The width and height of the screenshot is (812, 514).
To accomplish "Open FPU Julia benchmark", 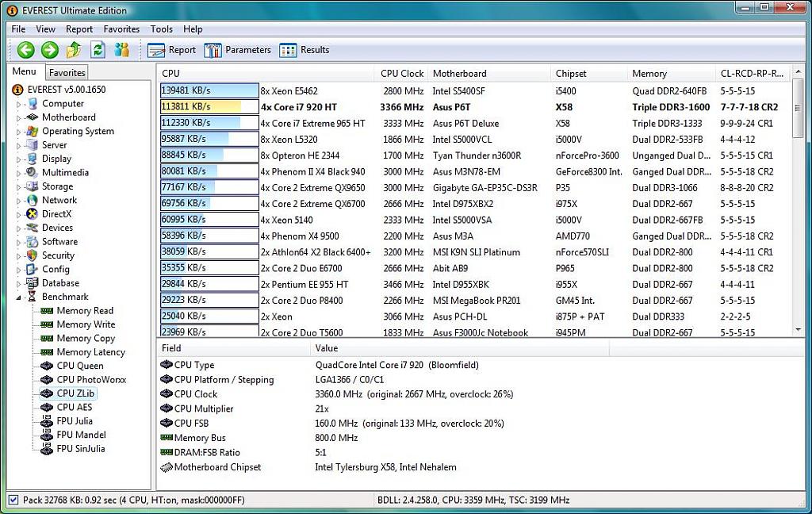I will [x=75, y=420].
